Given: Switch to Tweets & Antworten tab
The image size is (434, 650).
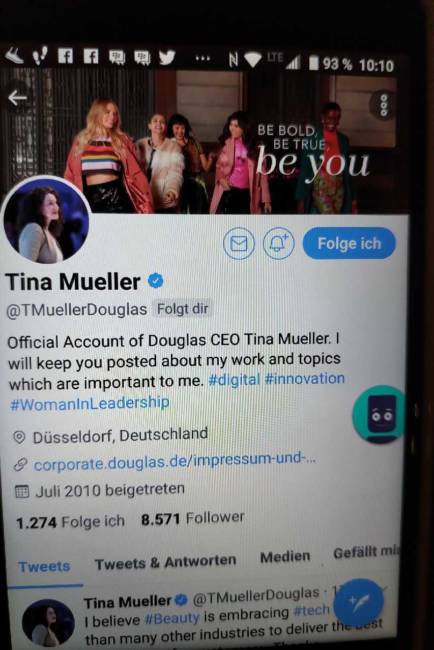Looking at the screenshot, I should (165, 563).
